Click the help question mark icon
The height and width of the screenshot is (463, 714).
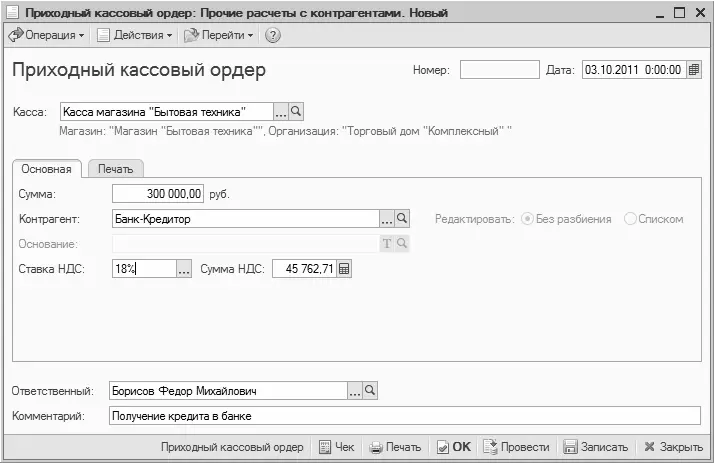273,35
